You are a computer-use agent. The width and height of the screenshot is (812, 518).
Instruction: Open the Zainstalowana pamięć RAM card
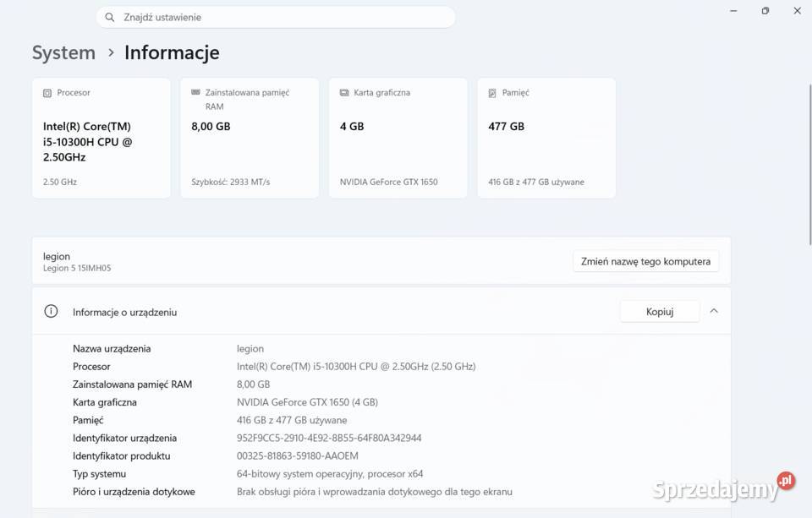(x=250, y=138)
